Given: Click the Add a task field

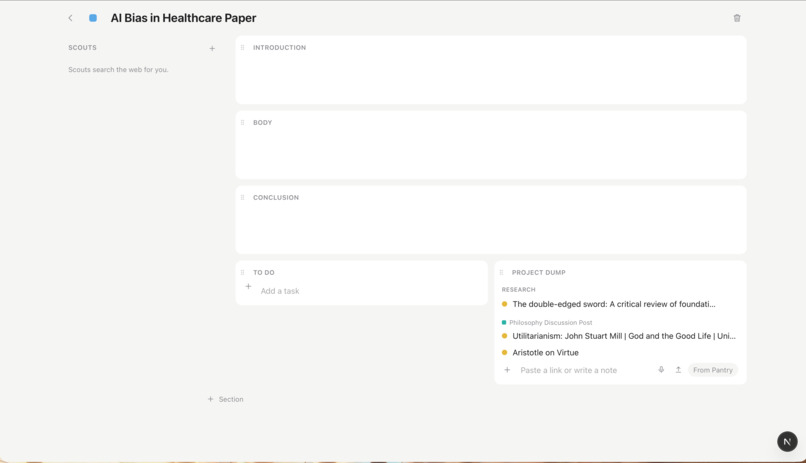Looking at the screenshot, I should 280,291.
